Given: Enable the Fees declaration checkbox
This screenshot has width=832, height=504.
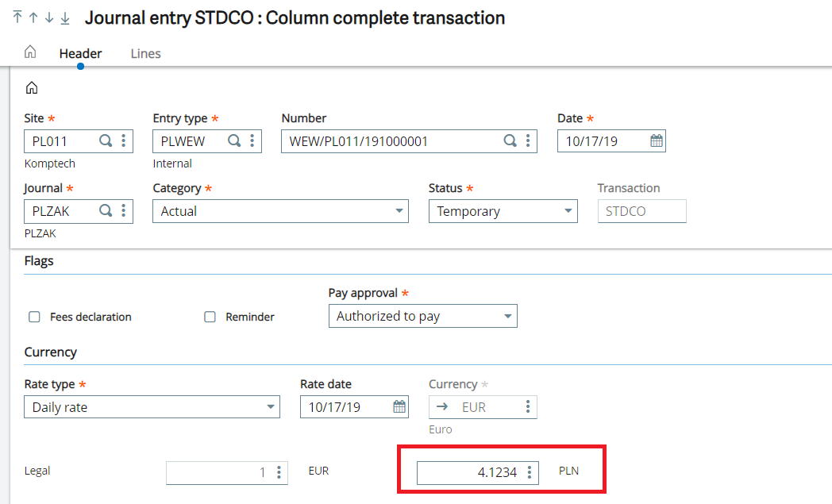Looking at the screenshot, I should point(34,317).
